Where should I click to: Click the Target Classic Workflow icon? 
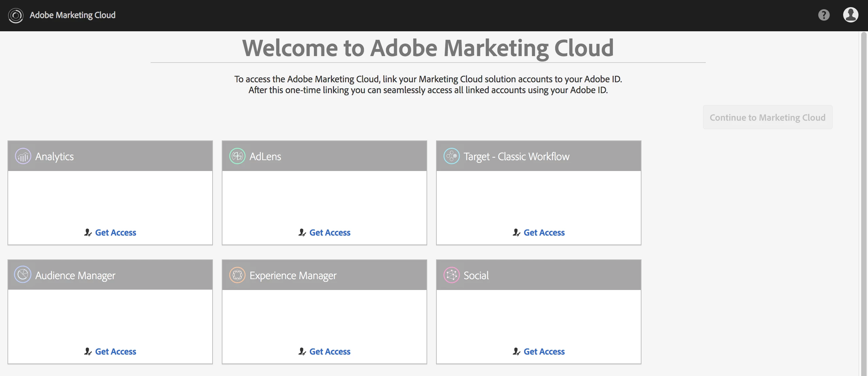tap(451, 156)
